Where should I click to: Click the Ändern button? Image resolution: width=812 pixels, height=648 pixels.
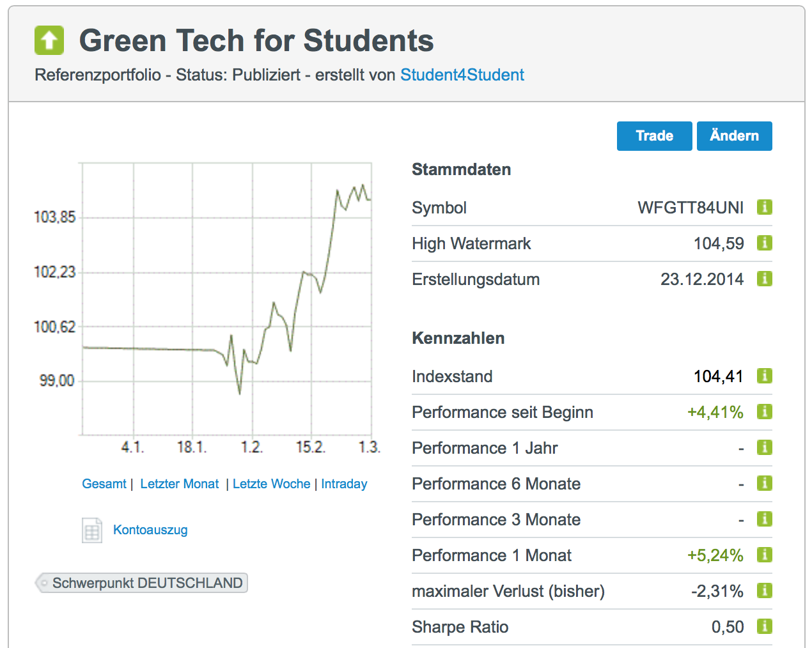pos(734,136)
